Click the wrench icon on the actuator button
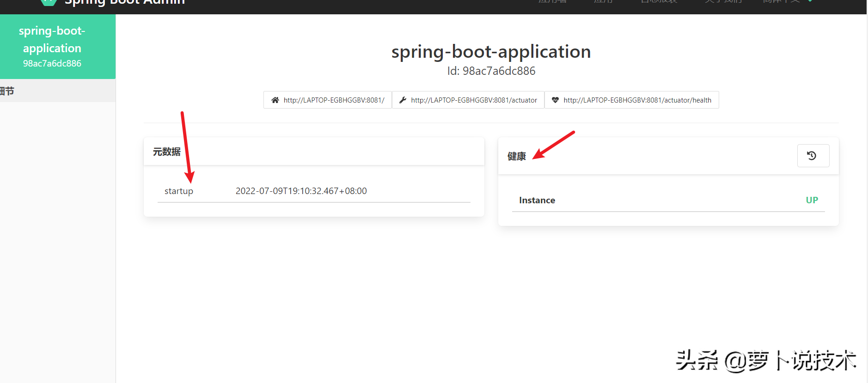 (403, 100)
